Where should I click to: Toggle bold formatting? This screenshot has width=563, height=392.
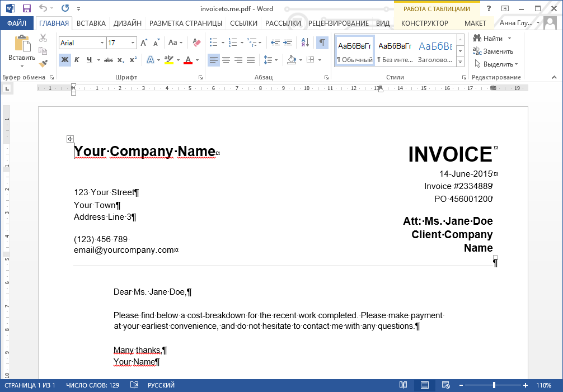tap(64, 60)
